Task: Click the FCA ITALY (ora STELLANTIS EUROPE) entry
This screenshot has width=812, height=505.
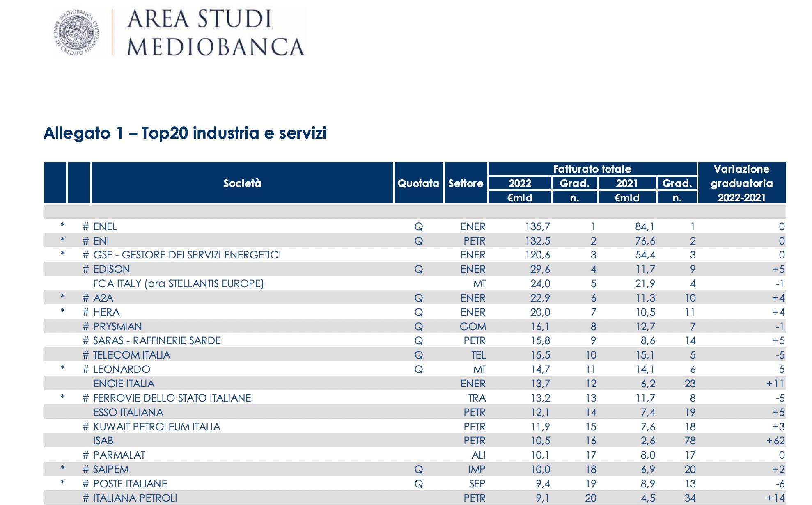Action: [178, 283]
